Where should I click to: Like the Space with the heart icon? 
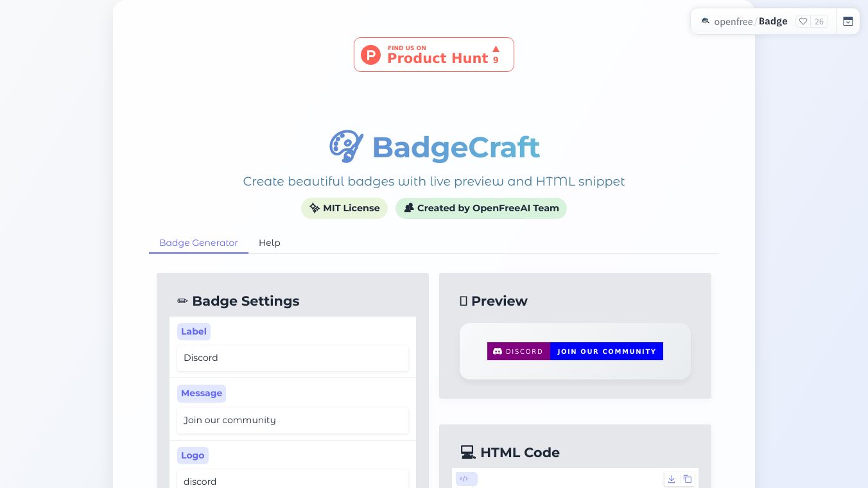[x=803, y=21]
